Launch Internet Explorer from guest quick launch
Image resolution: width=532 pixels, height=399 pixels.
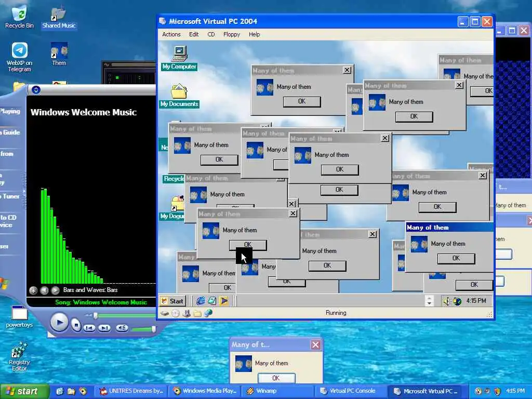pos(201,301)
